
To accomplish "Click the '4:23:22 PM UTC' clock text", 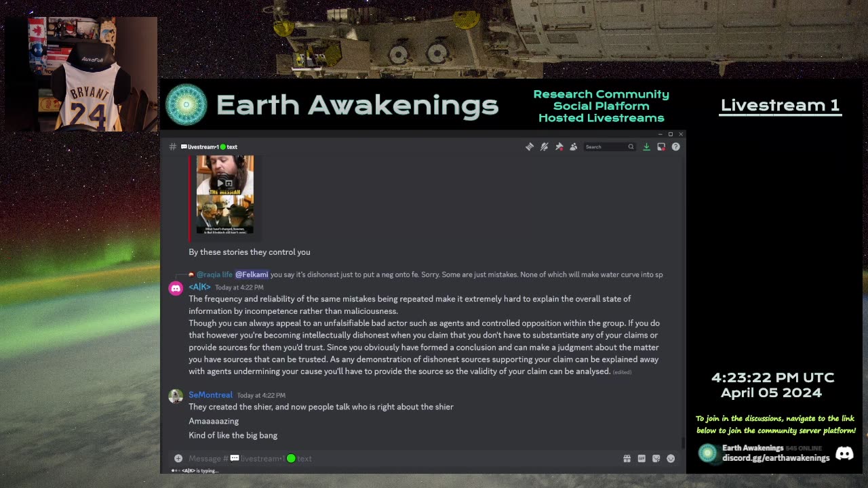I will click(x=772, y=378).
